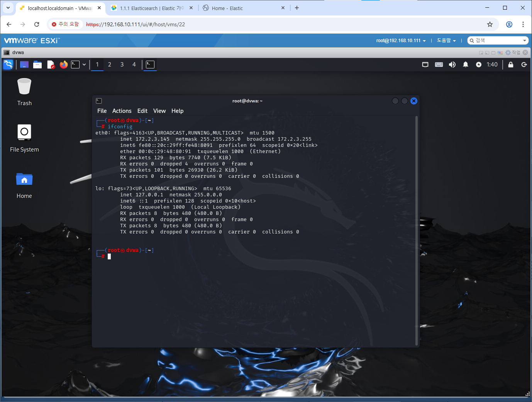
Task: Open the browser profile icon
Action: 509,24
